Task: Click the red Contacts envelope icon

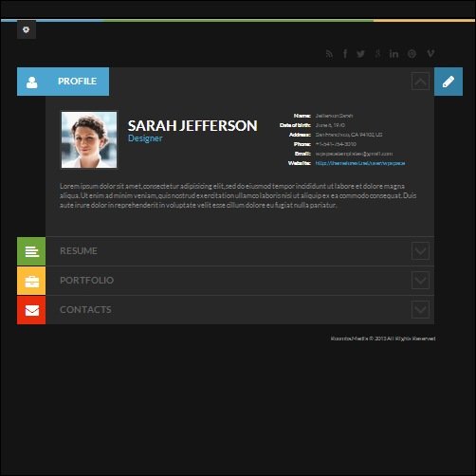Action: tap(31, 310)
